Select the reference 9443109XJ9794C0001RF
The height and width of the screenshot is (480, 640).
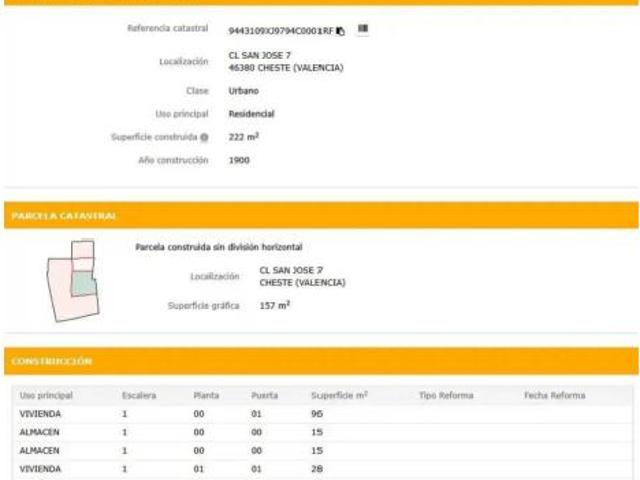pyautogui.click(x=281, y=31)
